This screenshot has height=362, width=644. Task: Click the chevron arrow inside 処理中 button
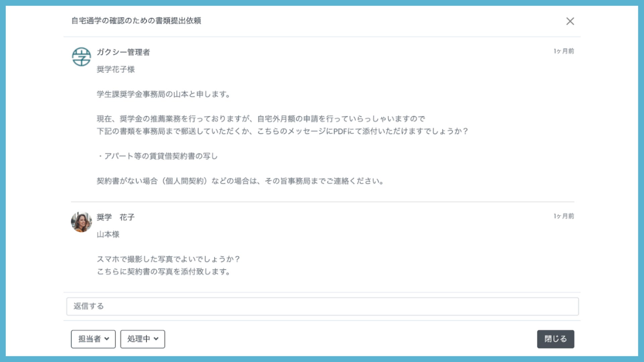point(156,339)
